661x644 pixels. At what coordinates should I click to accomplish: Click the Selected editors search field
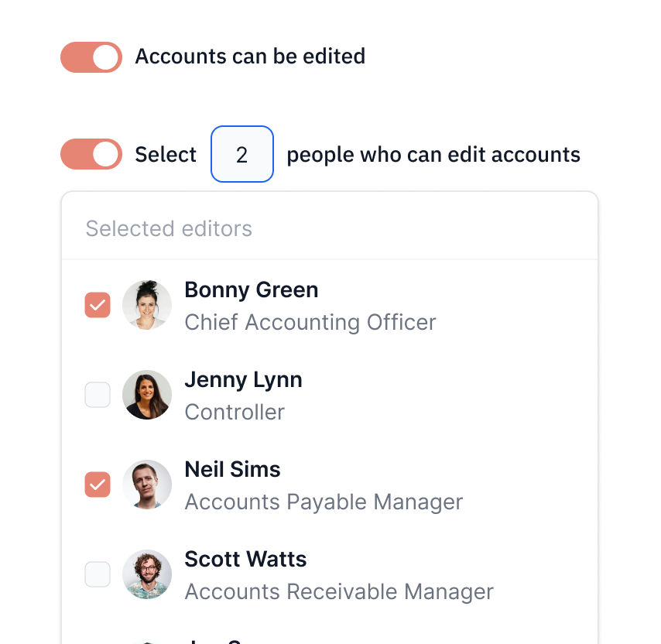(232, 228)
